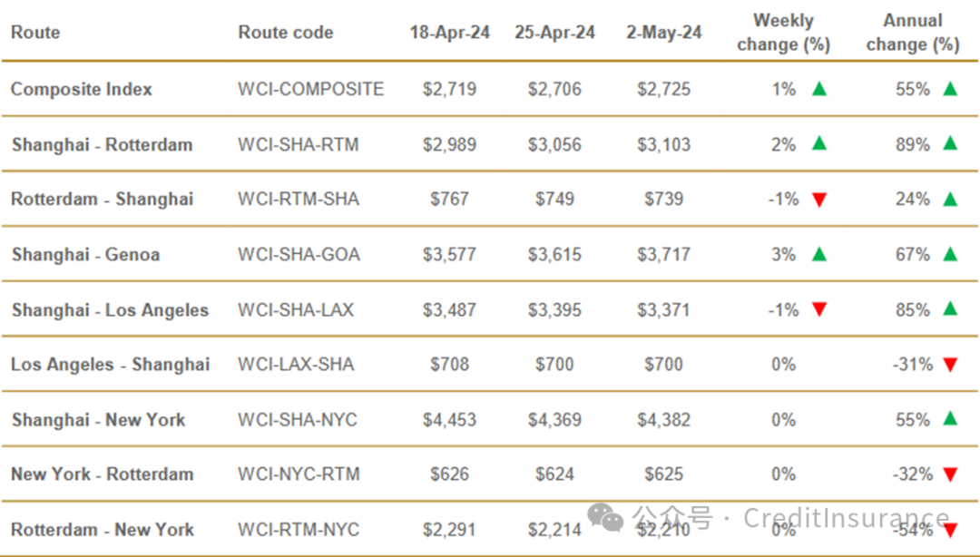Click the green arrow beside 89% annual change
Viewport: 980px width, 557px height.
click(950, 143)
